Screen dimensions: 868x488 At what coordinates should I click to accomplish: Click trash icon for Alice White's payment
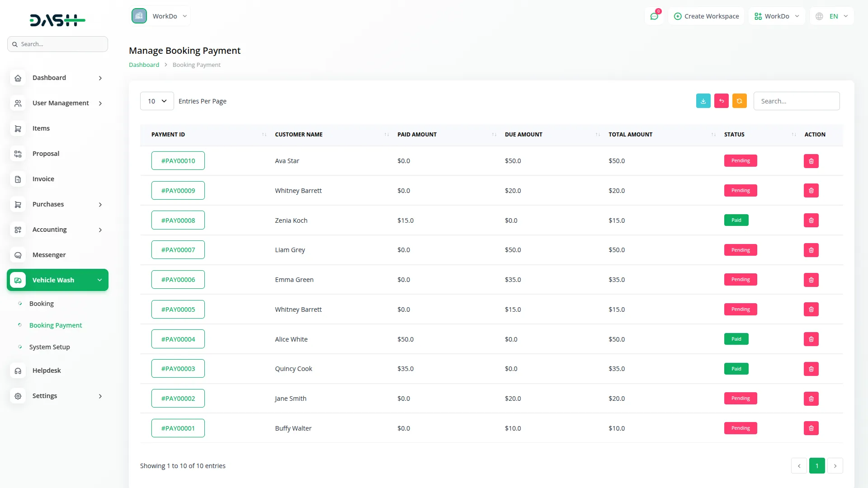(x=811, y=339)
